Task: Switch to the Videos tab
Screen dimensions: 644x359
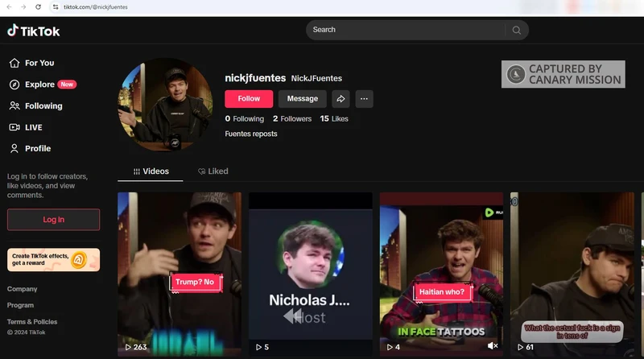Action: click(x=151, y=171)
